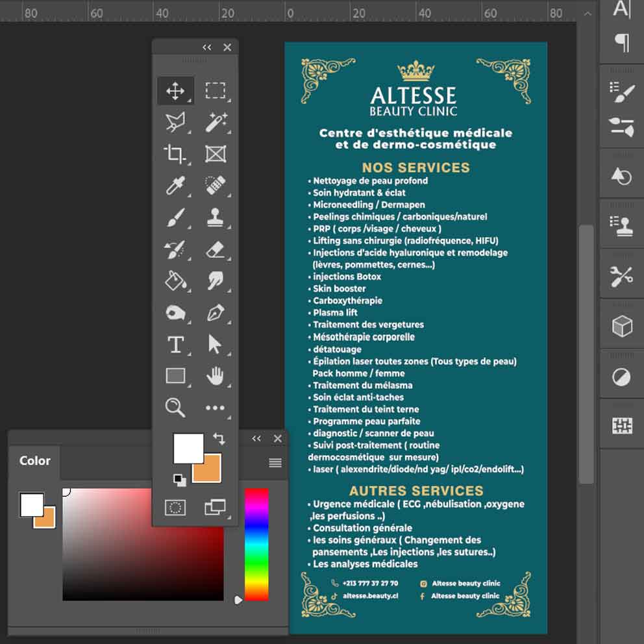Activate the Crop tool
This screenshot has width=644, height=644.
pos(175,154)
